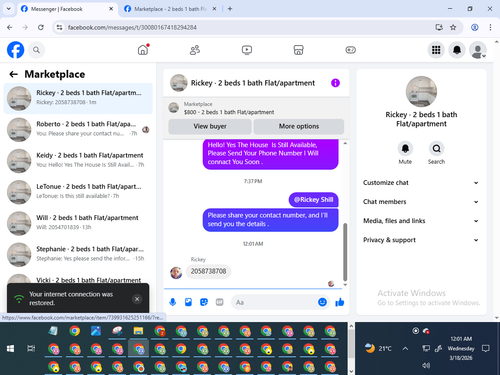This screenshot has height=375, width=500.
Task: Click the $800 listing link in chat header
Action: pyautogui.click(x=229, y=112)
